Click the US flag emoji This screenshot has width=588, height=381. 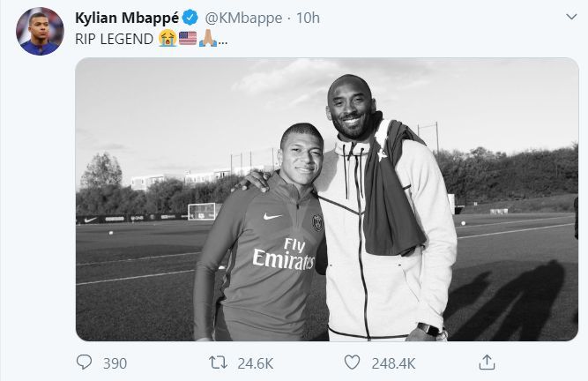coord(188,40)
